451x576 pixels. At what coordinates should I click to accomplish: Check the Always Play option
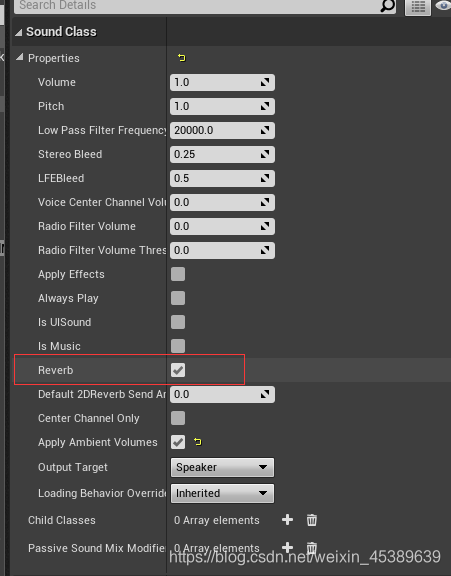[x=178, y=298]
